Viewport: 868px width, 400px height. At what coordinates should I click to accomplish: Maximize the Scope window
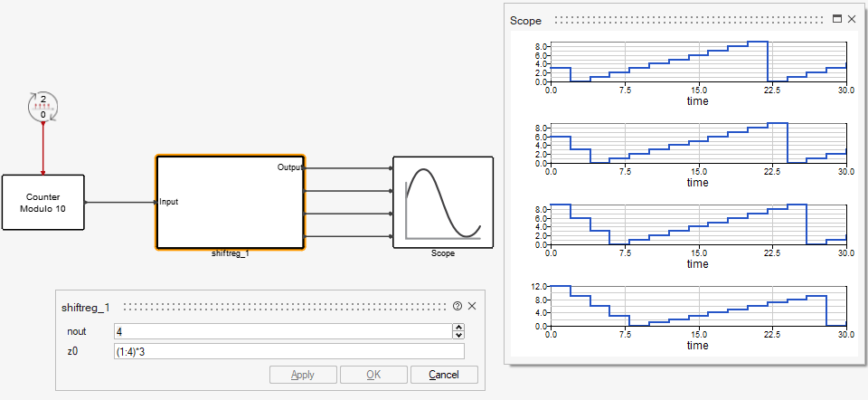[x=836, y=19]
